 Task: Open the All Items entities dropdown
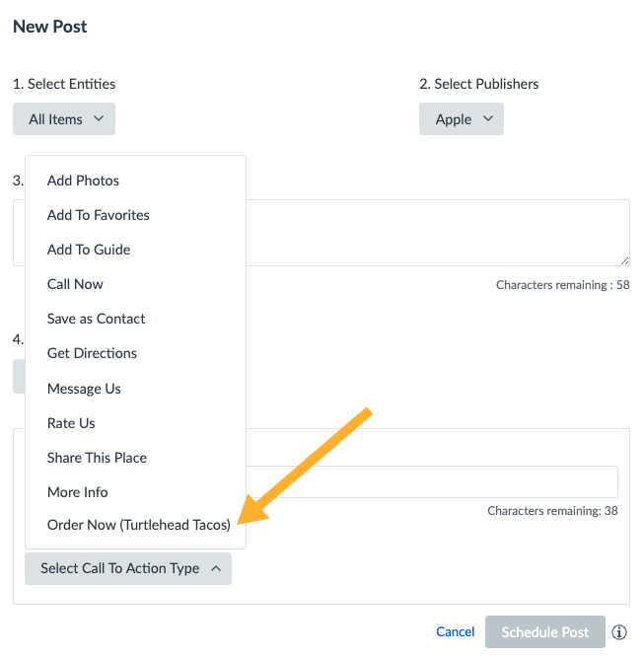pos(64,119)
